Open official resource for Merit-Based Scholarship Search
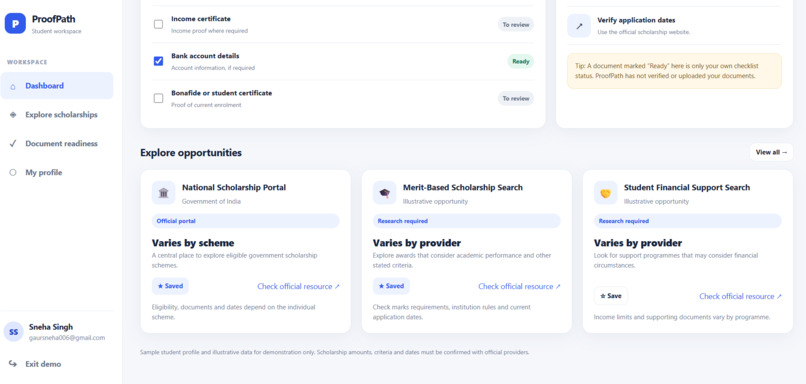This screenshot has height=384, width=806. click(x=519, y=286)
